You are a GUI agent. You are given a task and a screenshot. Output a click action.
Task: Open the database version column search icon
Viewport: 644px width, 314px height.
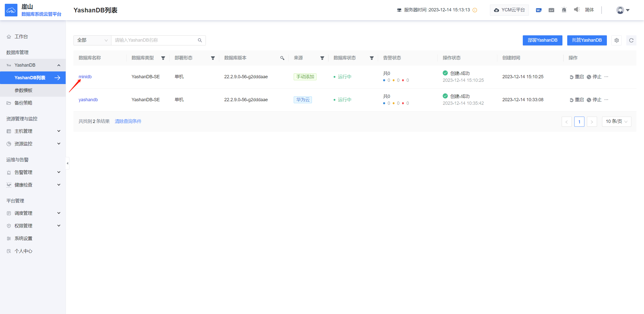tap(282, 58)
